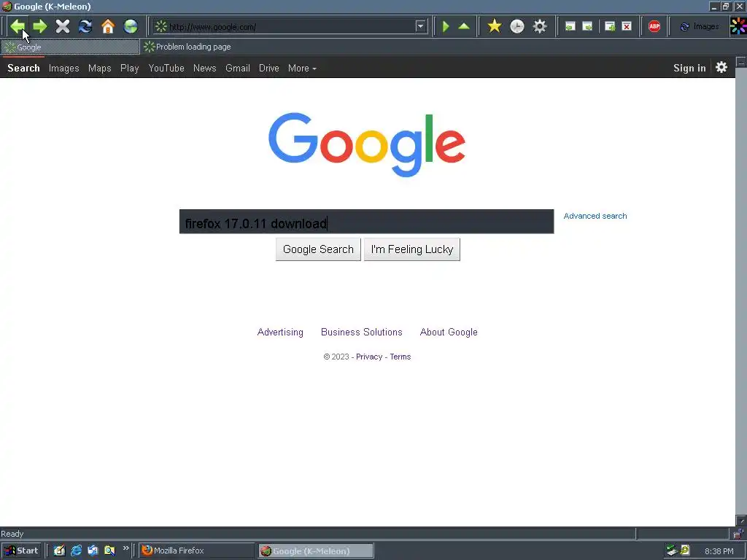The image size is (747, 560).
Task: Focus the Google search text box
Action: coord(366,222)
